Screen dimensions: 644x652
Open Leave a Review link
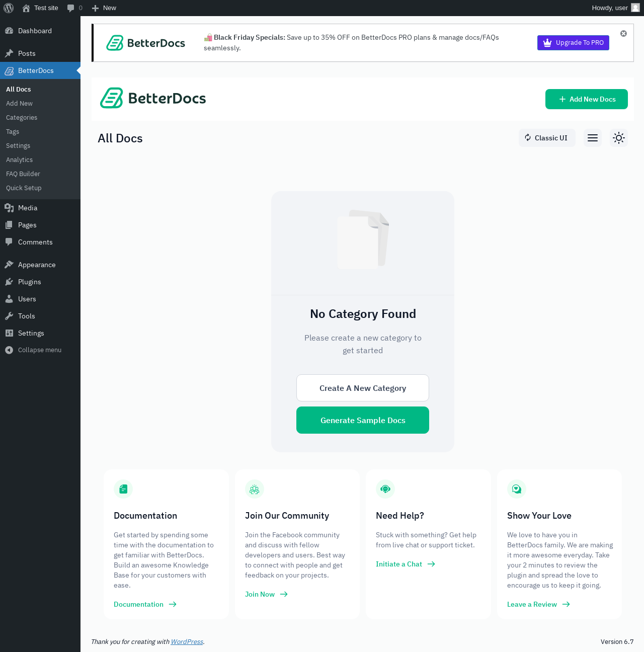point(538,604)
